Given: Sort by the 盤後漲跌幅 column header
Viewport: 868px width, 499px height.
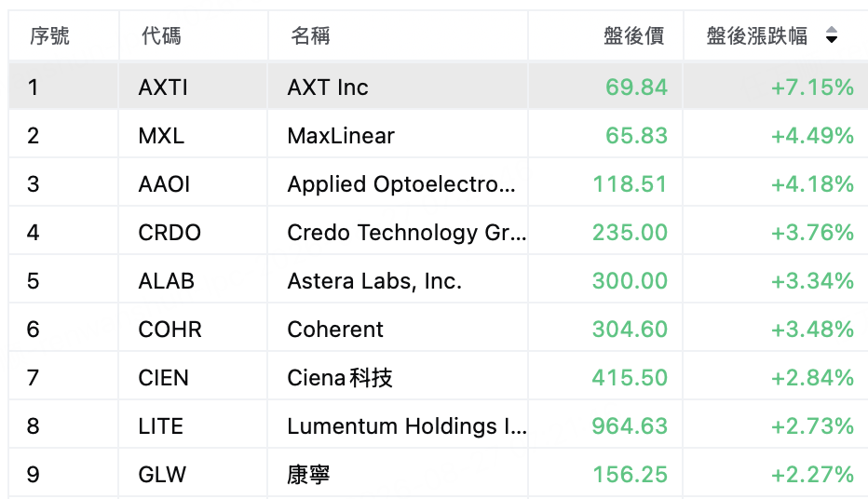Looking at the screenshot, I should pyautogui.click(x=757, y=36).
